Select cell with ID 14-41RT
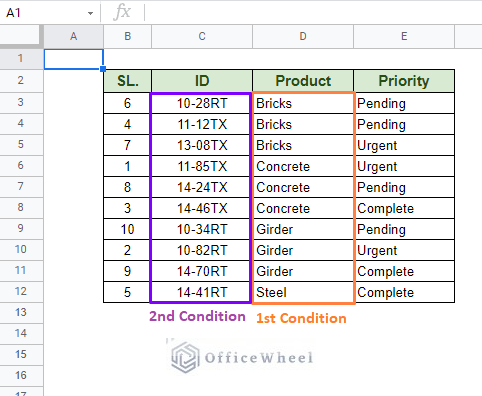Viewport: 482px width, 396px height. point(202,292)
